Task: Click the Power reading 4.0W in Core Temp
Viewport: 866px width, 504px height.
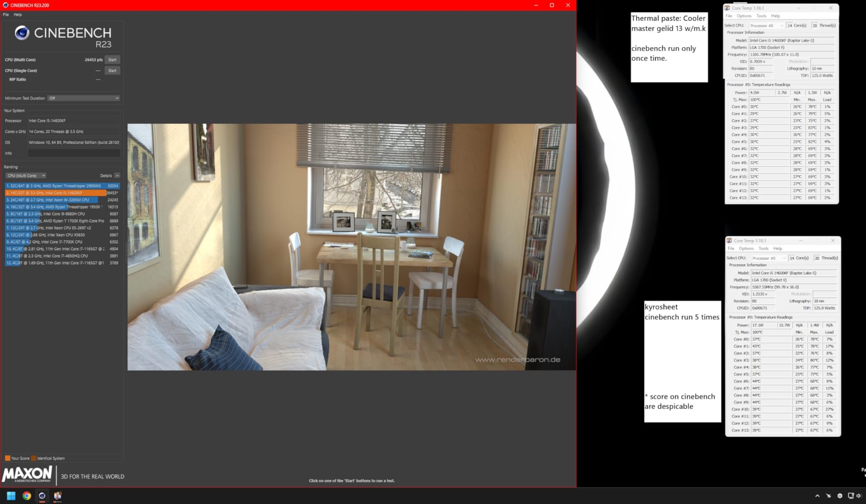Action: point(762,92)
